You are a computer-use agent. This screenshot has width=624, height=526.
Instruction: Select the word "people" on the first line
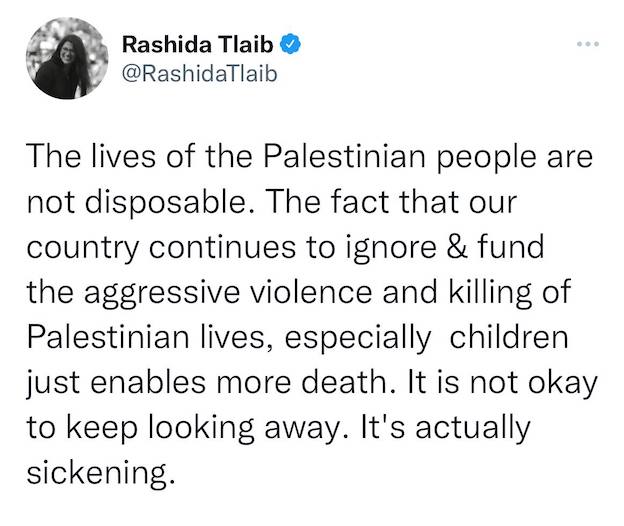pos(487,158)
